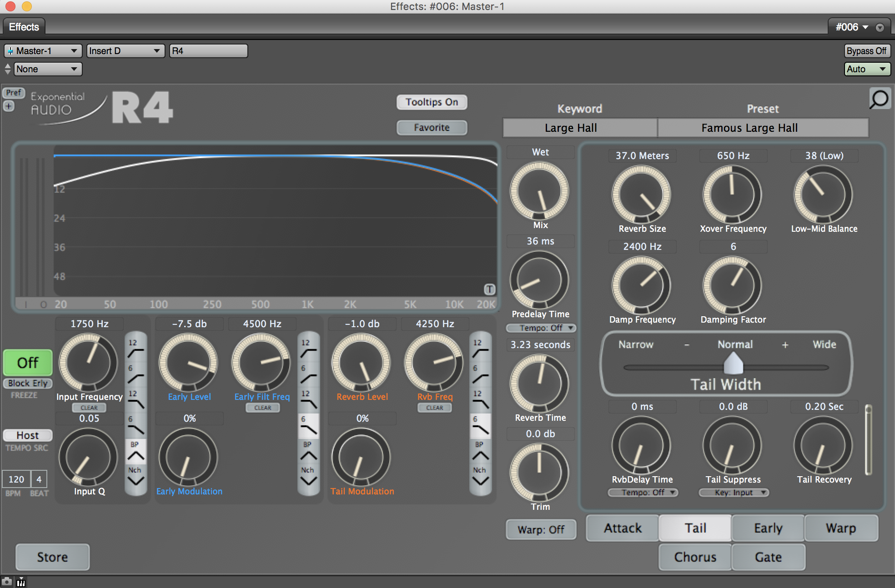Select BP bandpass for Rvb filter

(x=480, y=451)
